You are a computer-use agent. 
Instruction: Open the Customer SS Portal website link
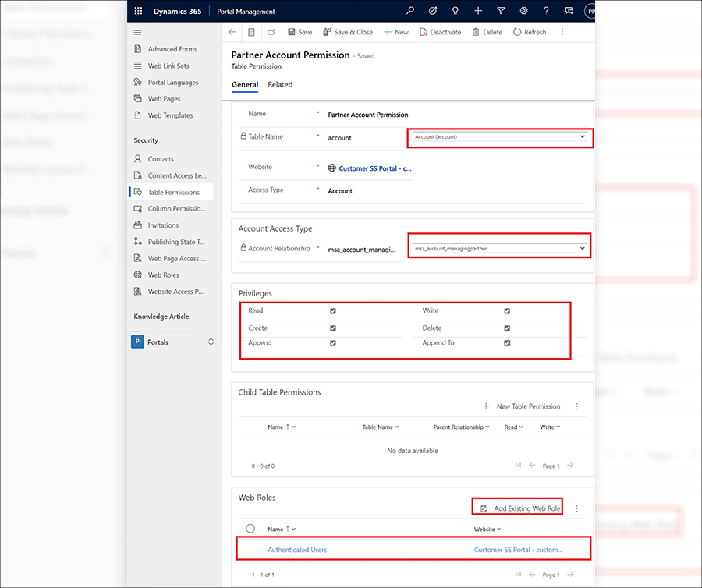(x=375, y=168)
